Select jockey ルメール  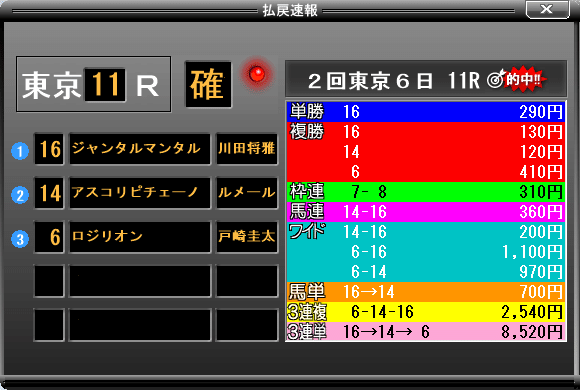click(x=247, y=193)
